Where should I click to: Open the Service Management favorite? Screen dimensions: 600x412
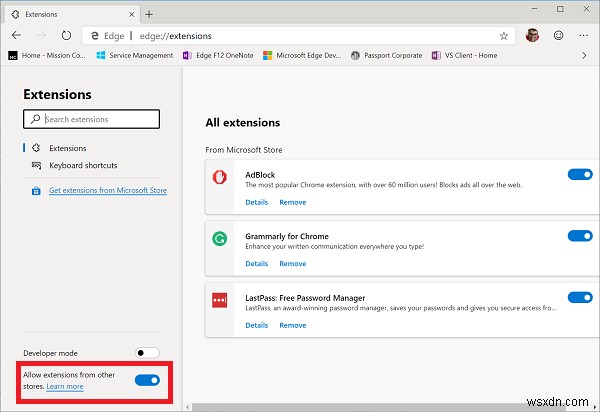[x=135, y=55]
